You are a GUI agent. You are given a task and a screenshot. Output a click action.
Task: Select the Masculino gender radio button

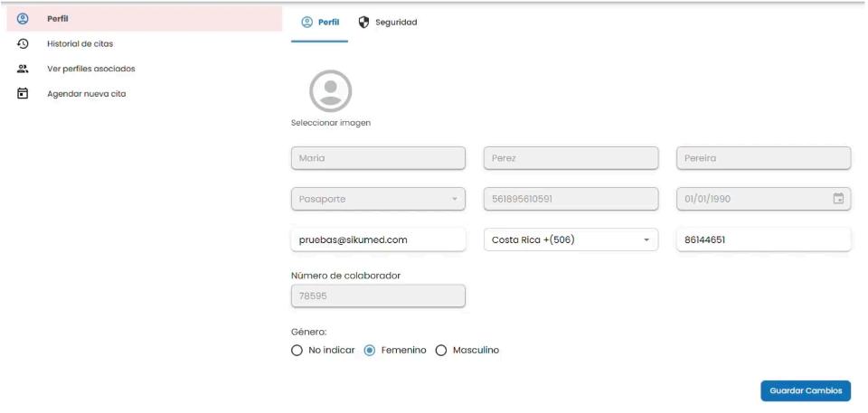pyautogui.click(x=441, y=350)
